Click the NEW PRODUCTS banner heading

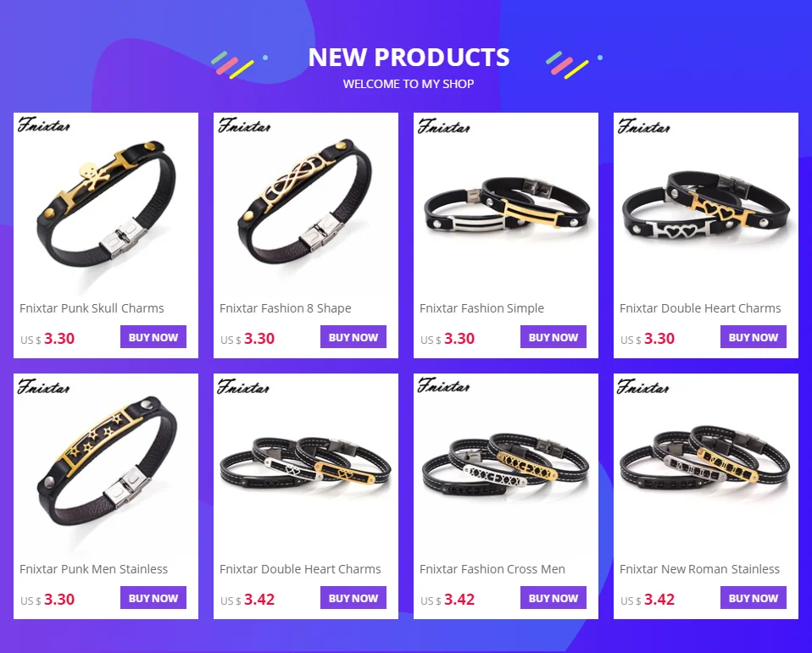[x=409, y=57]
